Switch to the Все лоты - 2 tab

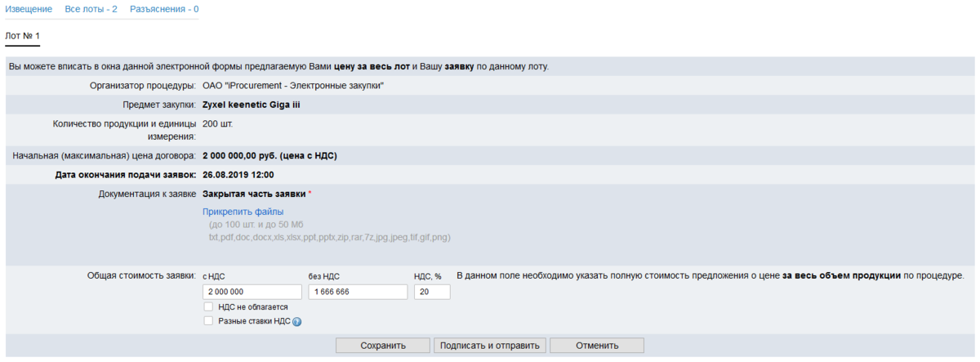pos(91,9)
